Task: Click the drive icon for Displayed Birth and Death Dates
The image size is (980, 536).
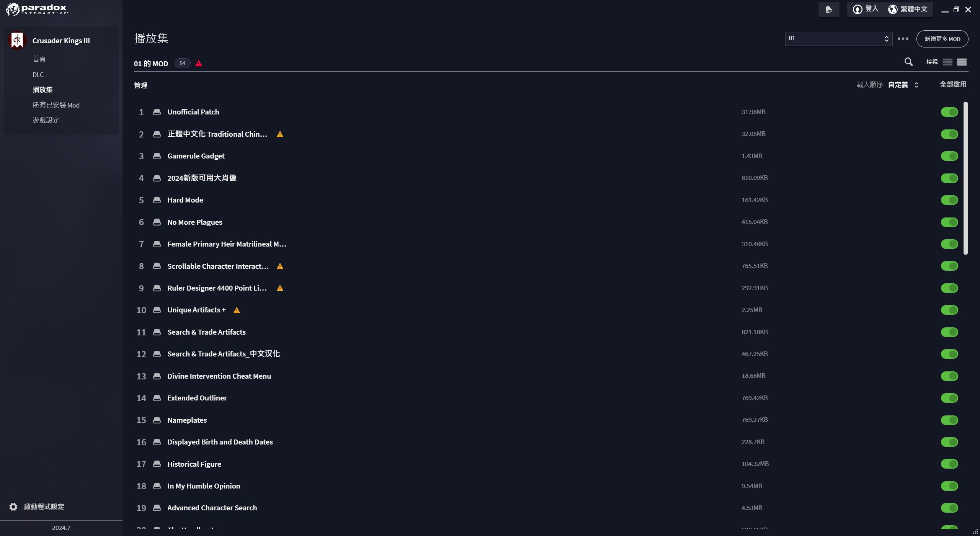Action: (x=157, y=442)
